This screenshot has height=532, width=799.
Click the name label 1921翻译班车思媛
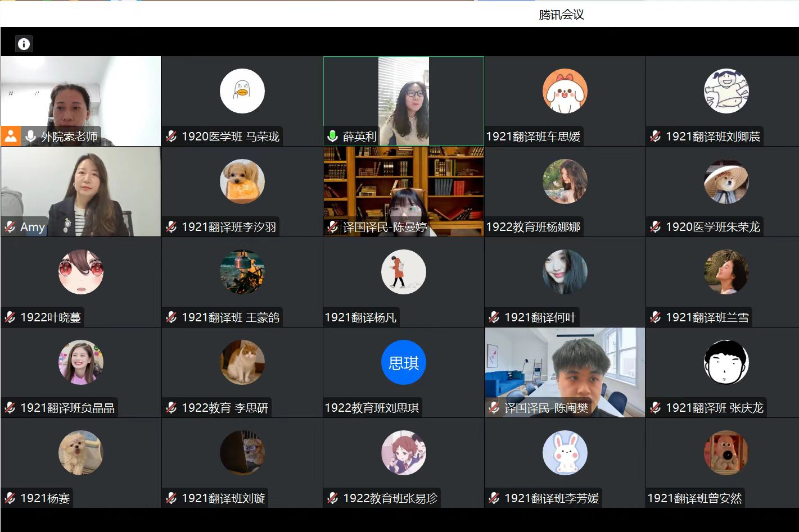[533, 136]
